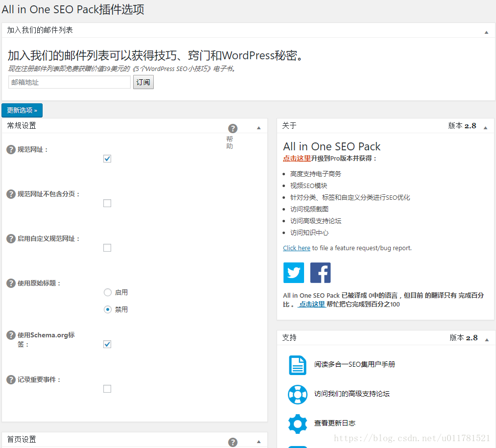Enable the 记录重要事件 checkbox
The width and height of the screenshot is (496, 448).
click(107, 389)
